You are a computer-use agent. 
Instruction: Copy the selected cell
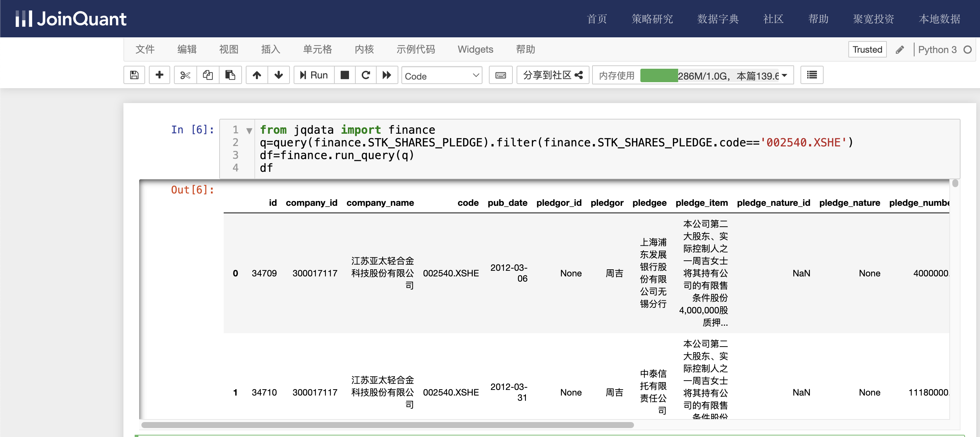208,75
